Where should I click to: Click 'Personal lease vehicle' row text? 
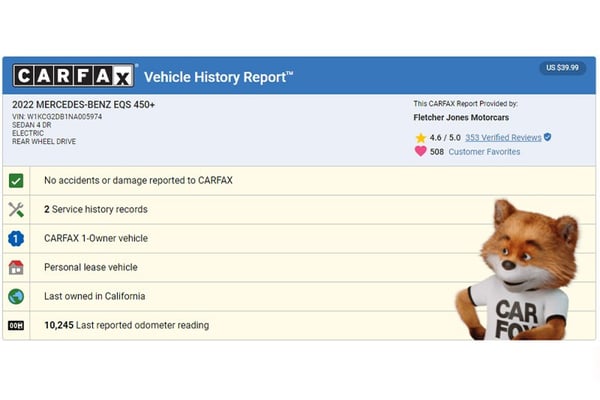coord(91,267)
